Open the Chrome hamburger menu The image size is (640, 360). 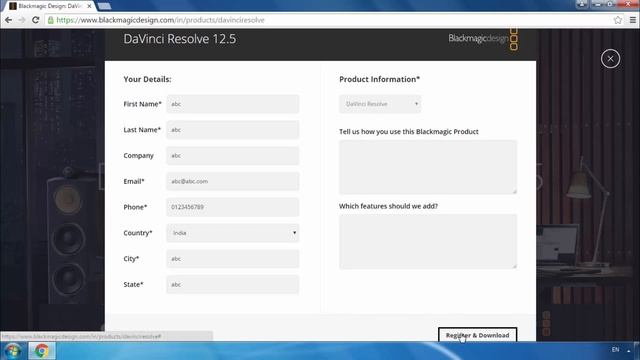(633, 20)
